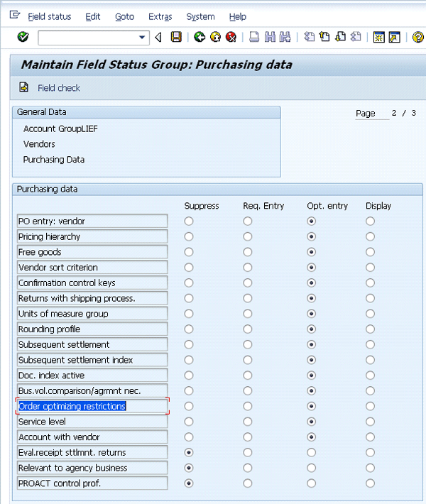This screenshot has width=426, height=504.
Task: Open the System menu
Action: (x=200, y=17)
